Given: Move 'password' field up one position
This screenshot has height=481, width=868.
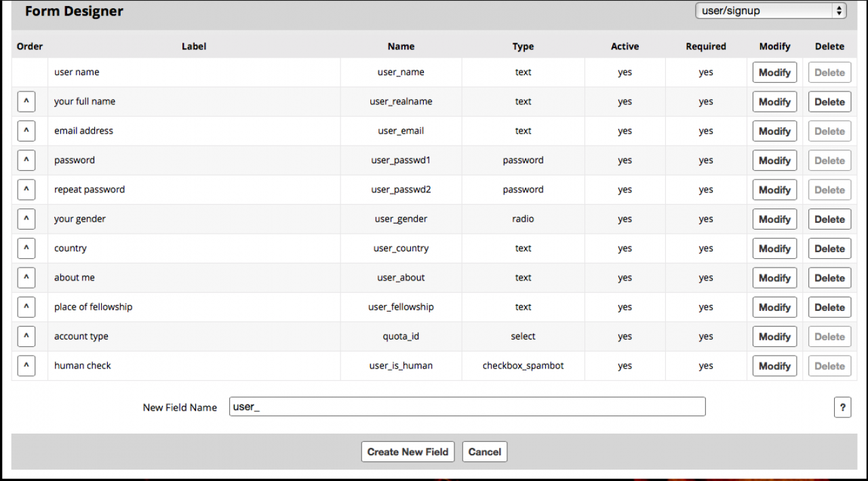Looking at the screenshot, I should point(26,161).
